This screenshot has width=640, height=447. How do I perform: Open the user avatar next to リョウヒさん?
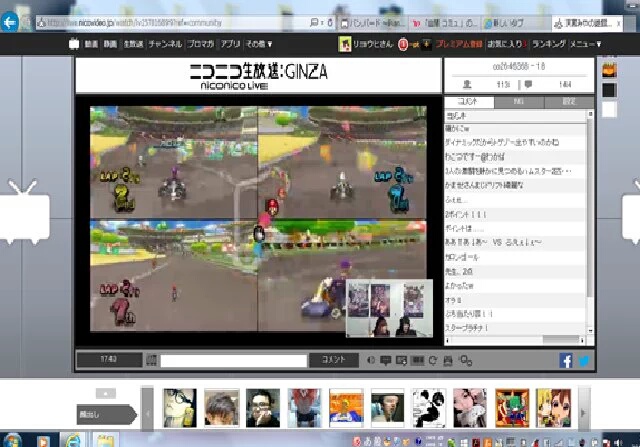pyautogui.click(x=344, y=44)
